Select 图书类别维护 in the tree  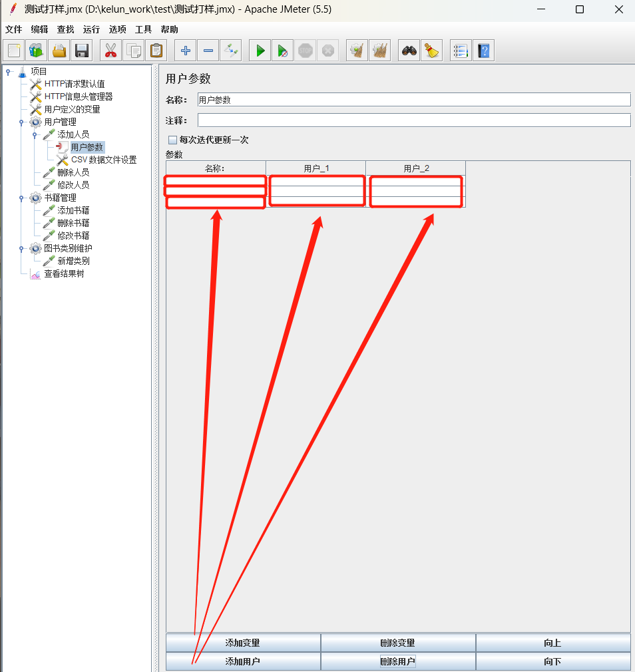tap(68, 249)
